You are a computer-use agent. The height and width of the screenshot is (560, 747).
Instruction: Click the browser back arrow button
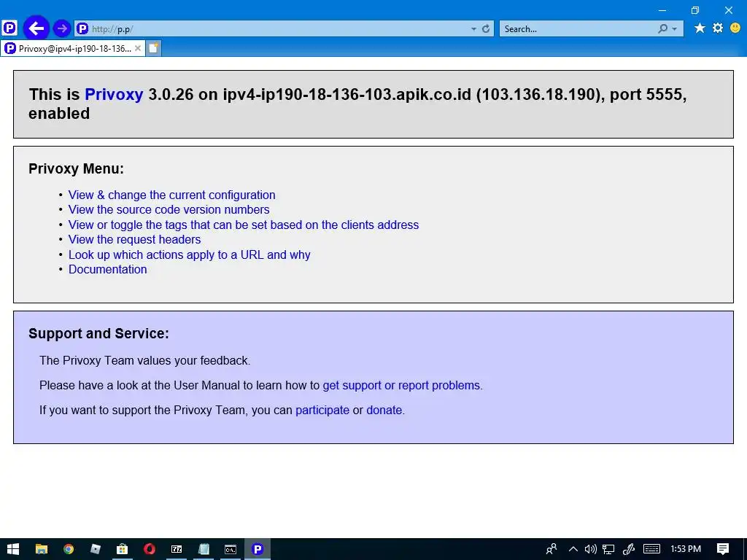pos(36,28)
